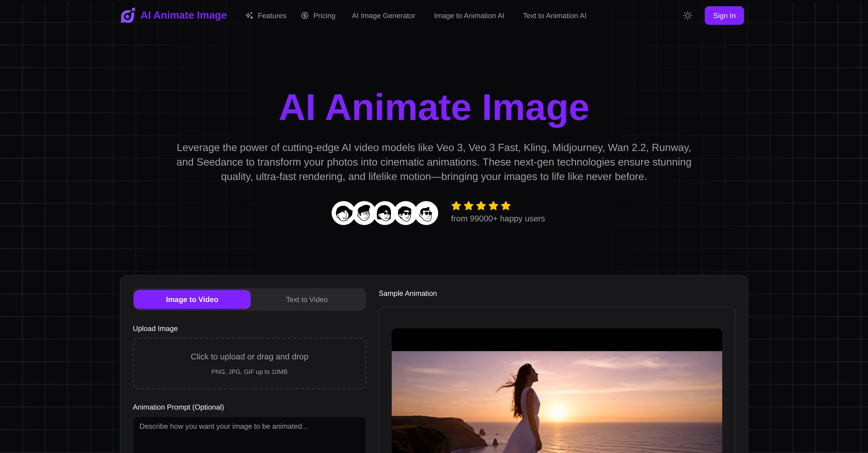Select the sparkles icon next to Features
Screen dimensions: 868x453
(x=249, y=16)
